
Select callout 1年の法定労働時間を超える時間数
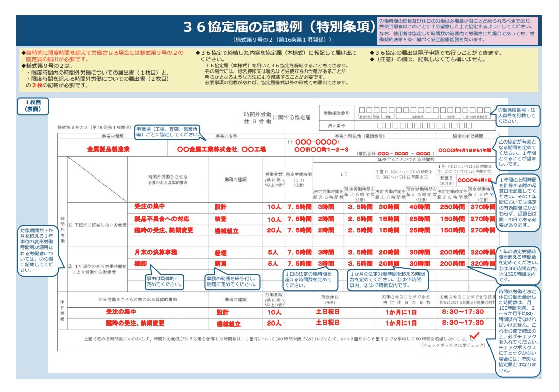tap(517, 266)
